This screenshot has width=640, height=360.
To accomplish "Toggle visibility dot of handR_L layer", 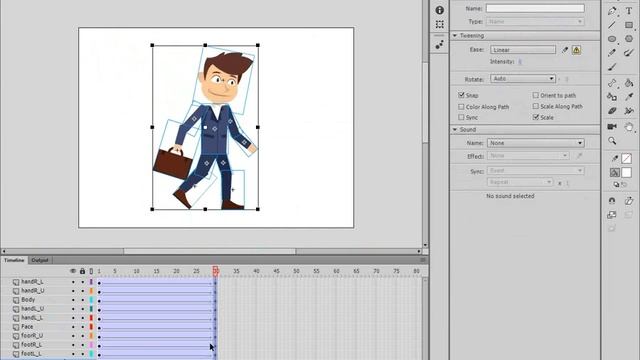I will click(73, 282).
